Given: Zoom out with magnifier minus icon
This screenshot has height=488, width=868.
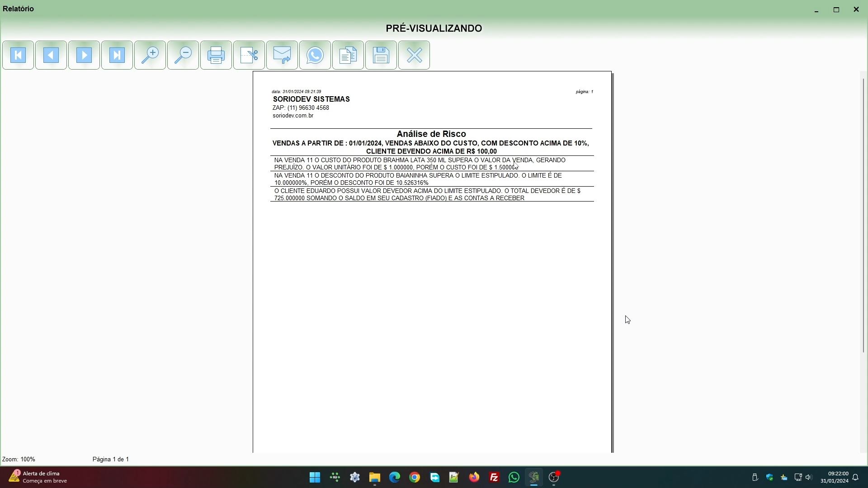Looking at the screenshot, I should [183, 55].
